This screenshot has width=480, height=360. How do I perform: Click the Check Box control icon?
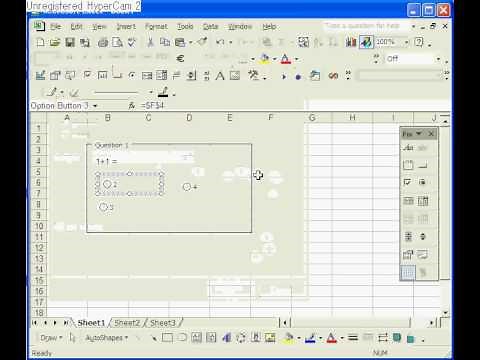[407, 182]
